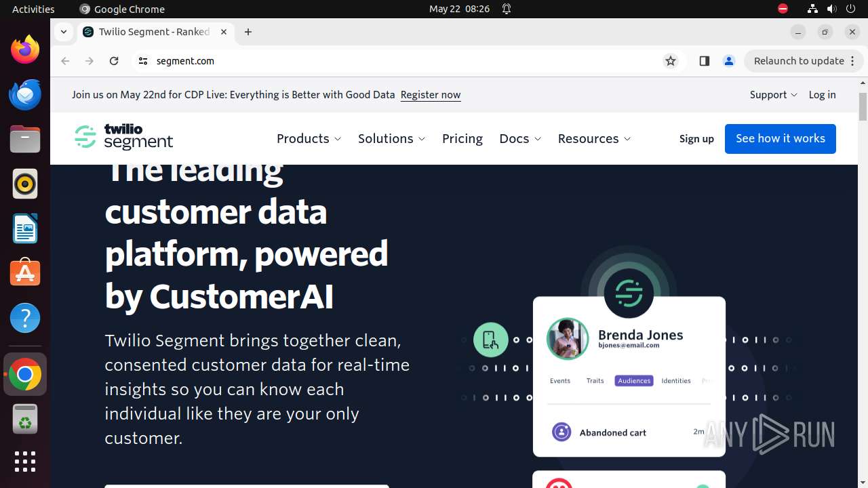The width and height of the screenshot is (868, 488).
Task: Show the applications grid
Action: point(25,462)
